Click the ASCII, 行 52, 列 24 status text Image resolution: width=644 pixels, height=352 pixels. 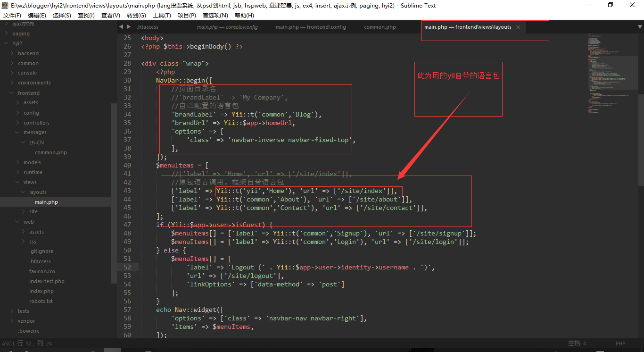pos(27,344)
